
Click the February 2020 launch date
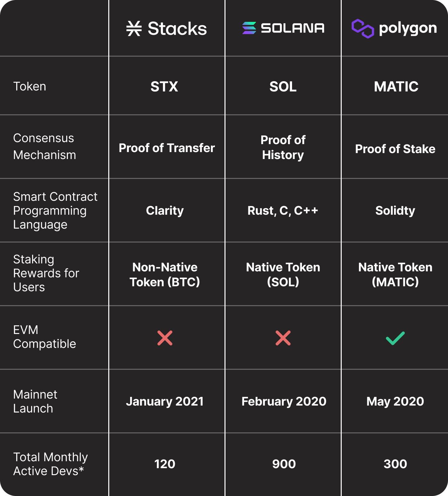click(284, 401)
